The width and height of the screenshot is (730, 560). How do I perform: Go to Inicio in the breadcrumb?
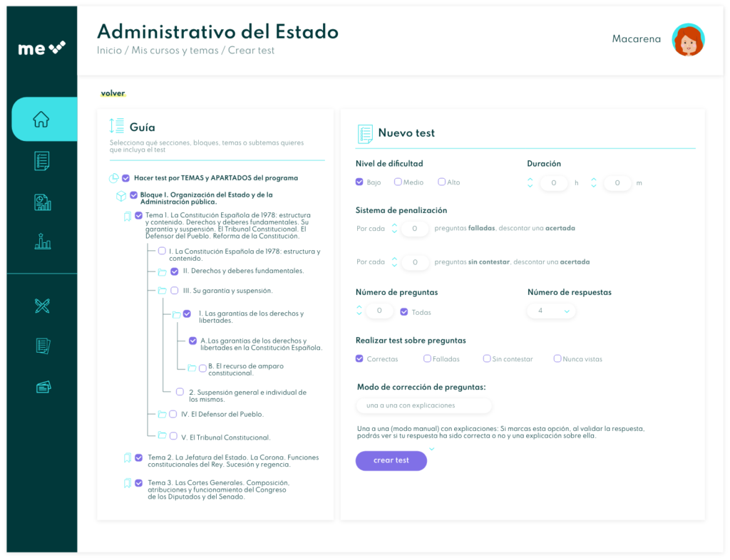[x=109, y=51]
